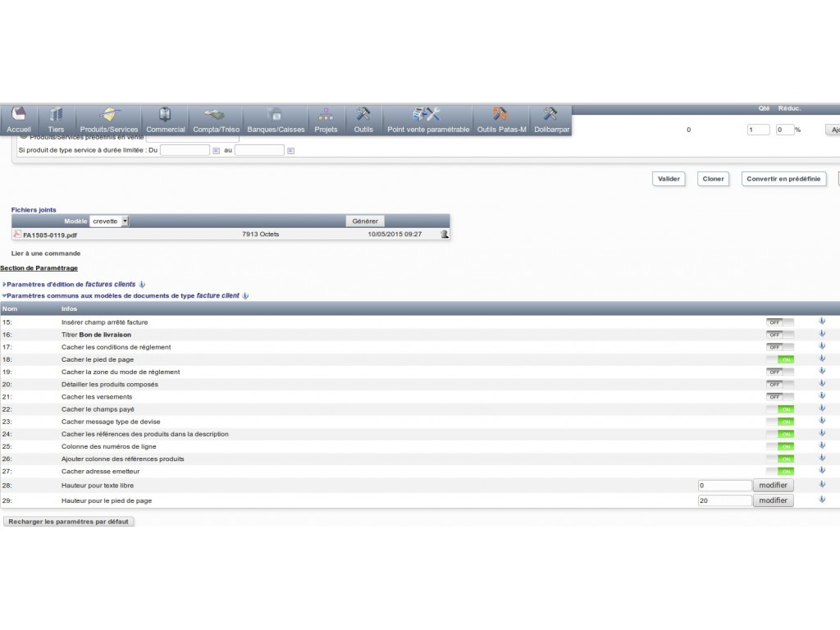Open Point vente paramétrable menu
The width and height of the screenshot is (840, 630).
coord(428,121)
